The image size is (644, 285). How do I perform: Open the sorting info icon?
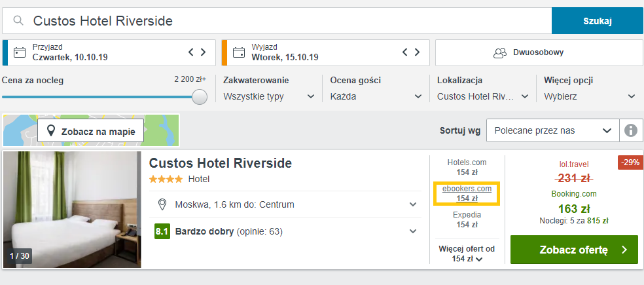[x=632, y=130]
